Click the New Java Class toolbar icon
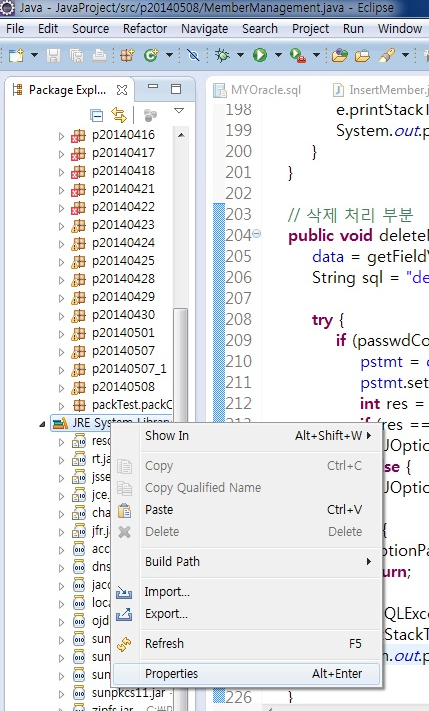The height and width of the screenshot is (711, 429). point(151,55)
